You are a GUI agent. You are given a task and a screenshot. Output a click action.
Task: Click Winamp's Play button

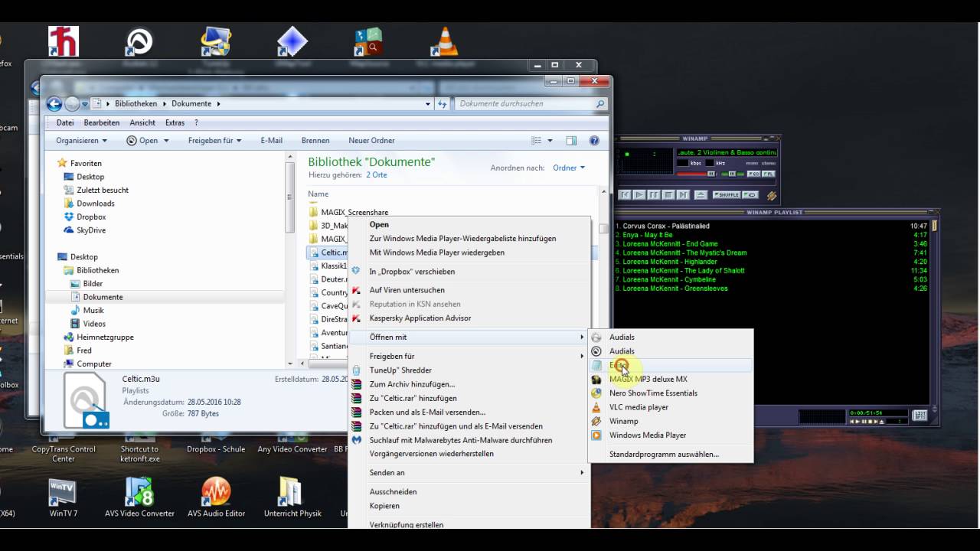point(639,195)
